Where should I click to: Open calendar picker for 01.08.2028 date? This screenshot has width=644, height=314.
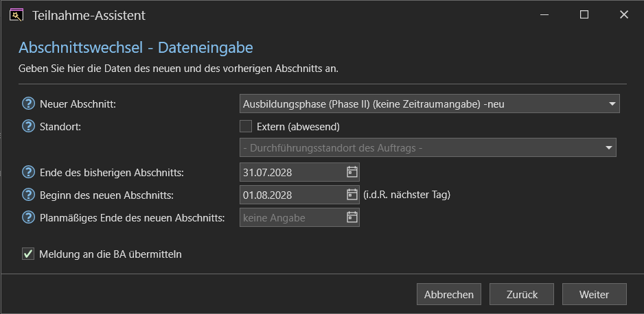(352, 194)
